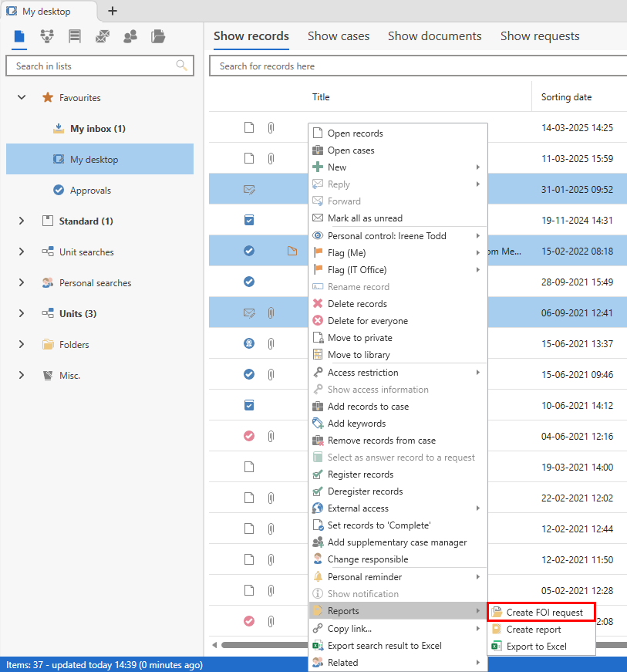Image resolution: width=627 pixels, height=672 pixels.
Task: Expand the Units (3) node
Action: click(x=22, y=314)
